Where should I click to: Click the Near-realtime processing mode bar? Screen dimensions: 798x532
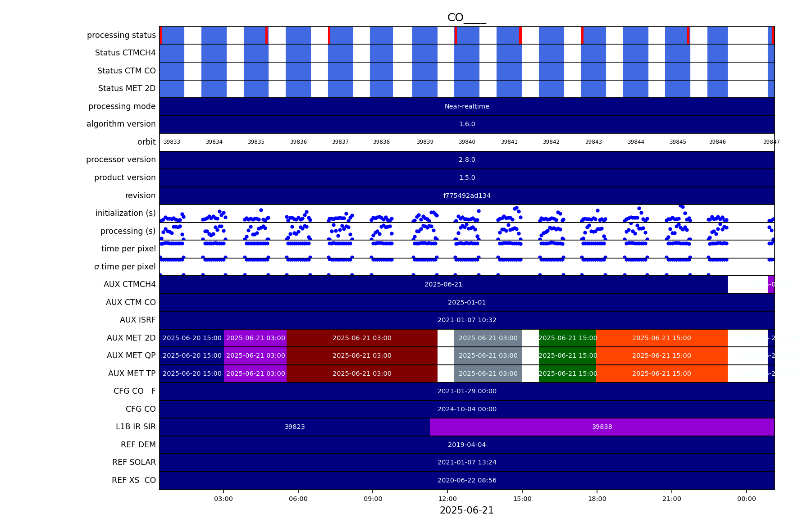click(x=467, y=106)
